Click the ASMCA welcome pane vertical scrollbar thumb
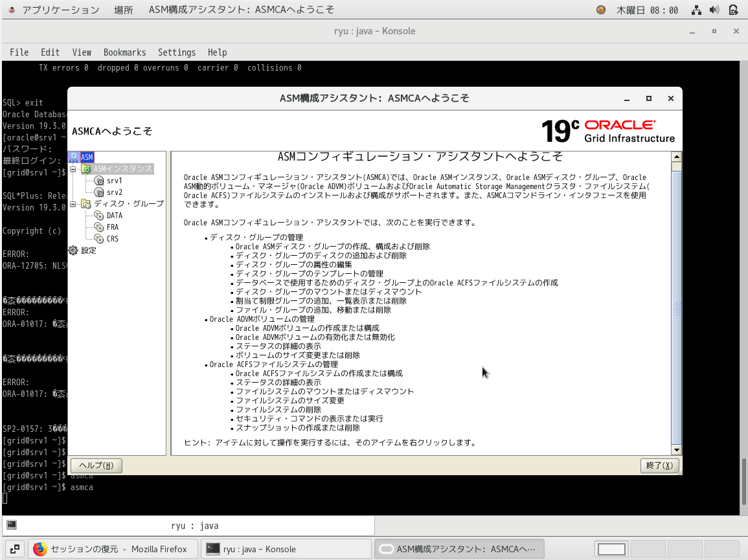Image resolution: width=748 pixels, height=560 pixels. (x=676, y=308)
